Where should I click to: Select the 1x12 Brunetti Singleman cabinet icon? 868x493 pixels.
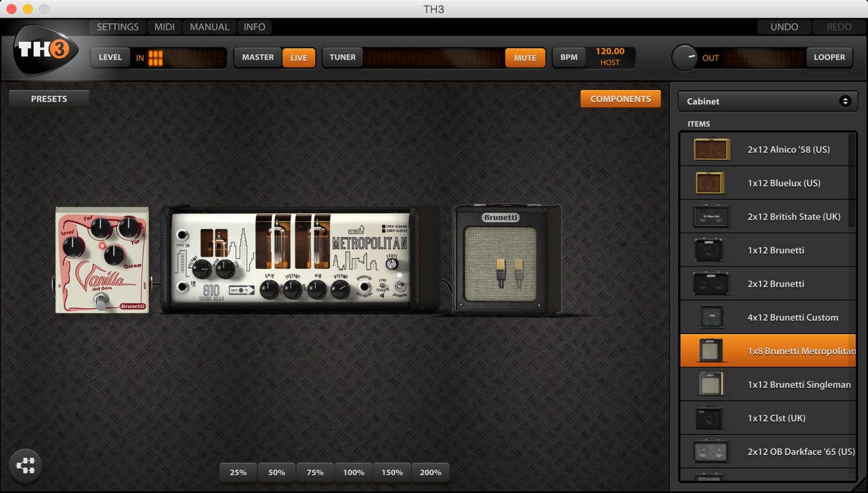tap(711, 385)
